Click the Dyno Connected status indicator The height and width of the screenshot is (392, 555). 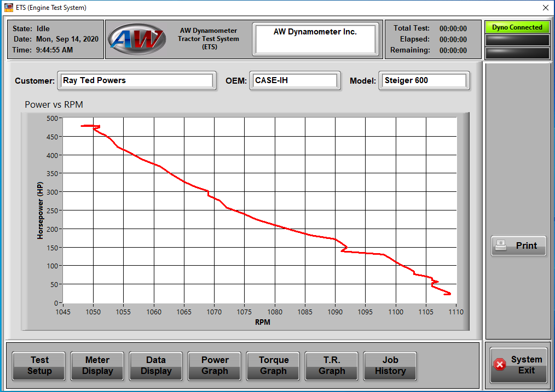[517, 27]
